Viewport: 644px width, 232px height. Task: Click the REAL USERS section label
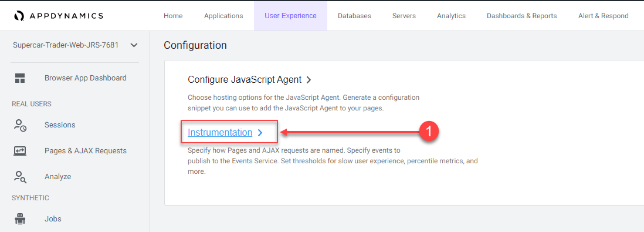(x=32, y=104)
